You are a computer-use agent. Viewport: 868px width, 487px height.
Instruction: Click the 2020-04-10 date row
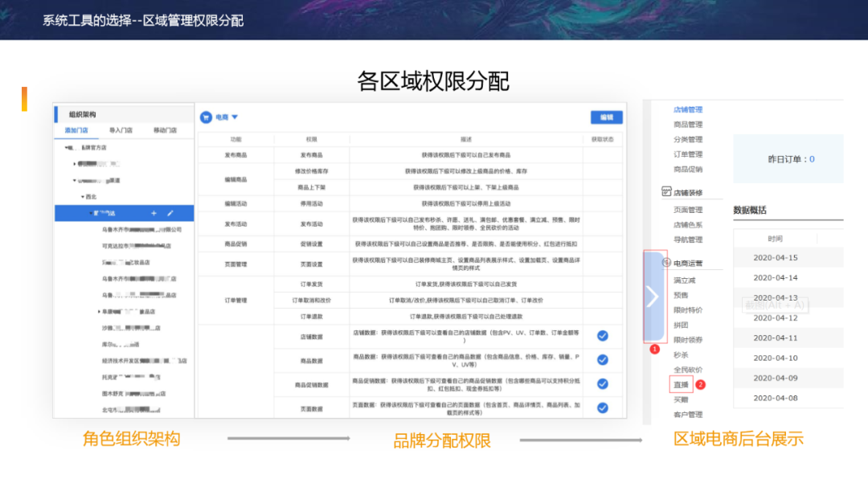pyautogui.click(x=788, y=358)
